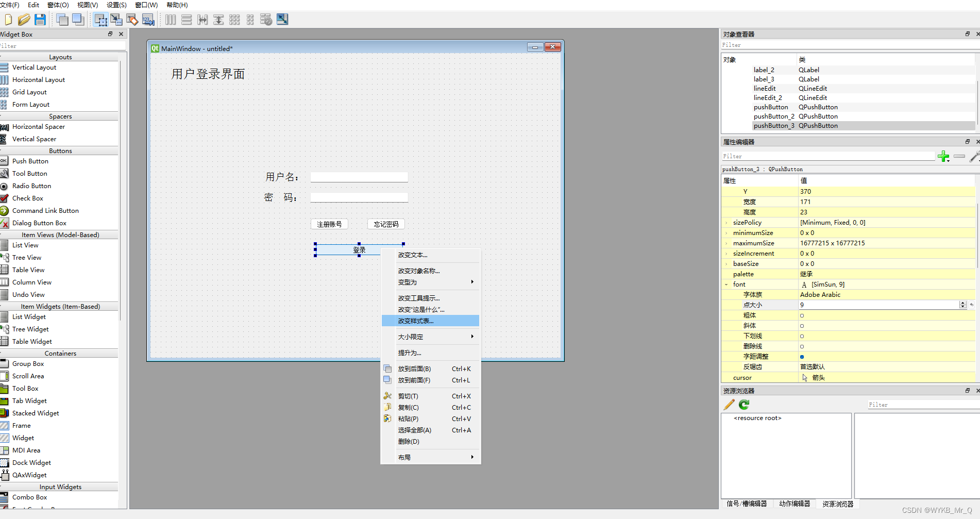The width and height of the screenshot is (980, 519).
Task: Select the Edit Widgets mode icon
Action: coord(101,20)
